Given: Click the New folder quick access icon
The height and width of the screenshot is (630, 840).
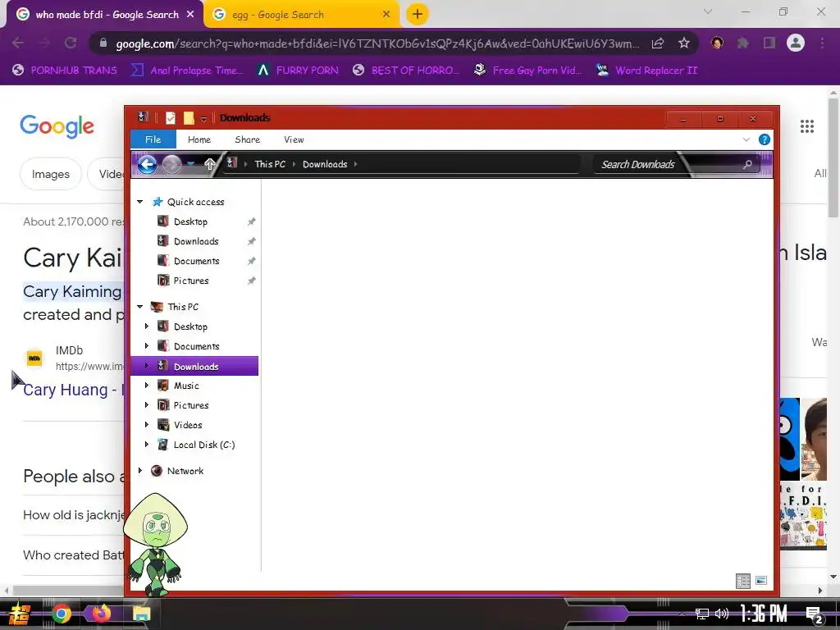Looking at the screenshot, I should [189, 118].
